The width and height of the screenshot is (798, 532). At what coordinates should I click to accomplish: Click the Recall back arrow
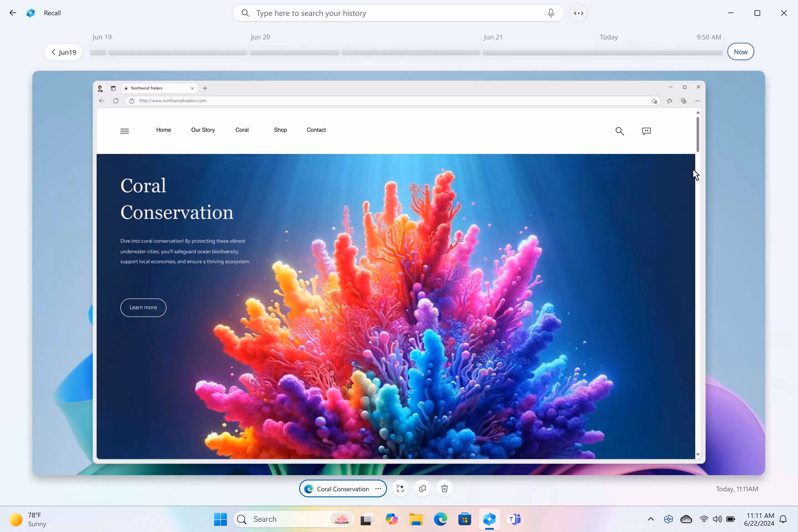coord(13,13)
